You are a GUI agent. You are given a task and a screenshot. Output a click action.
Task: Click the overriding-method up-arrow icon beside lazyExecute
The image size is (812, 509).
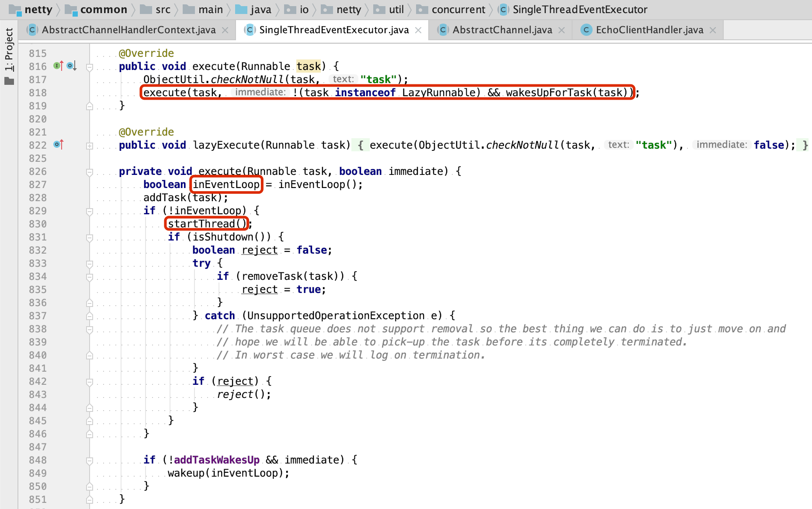point(58,144)
